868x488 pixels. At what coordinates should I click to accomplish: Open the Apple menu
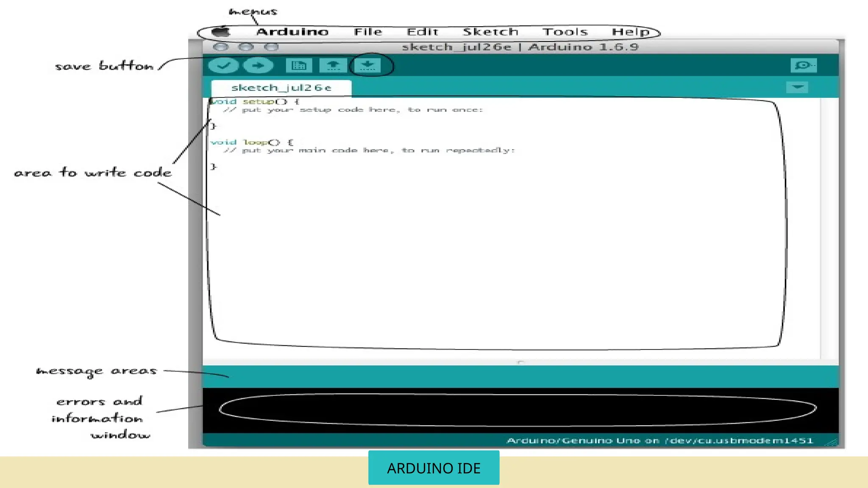(220, 32)
